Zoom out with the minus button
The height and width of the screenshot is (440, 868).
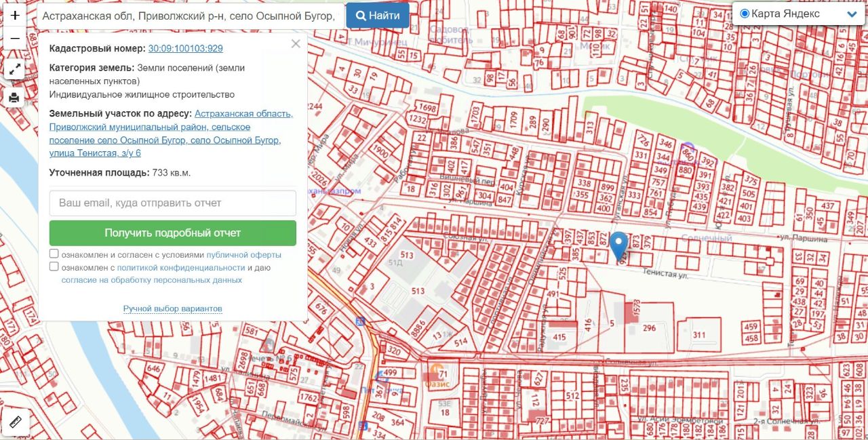pyautogui.click(x=15, y=39)
